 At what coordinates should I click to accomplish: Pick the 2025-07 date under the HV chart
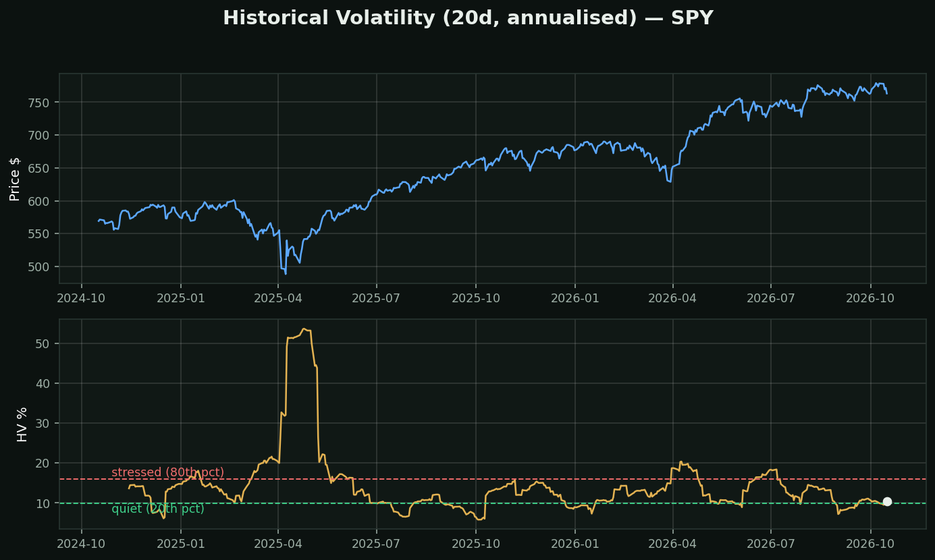(x=377, y=543)
